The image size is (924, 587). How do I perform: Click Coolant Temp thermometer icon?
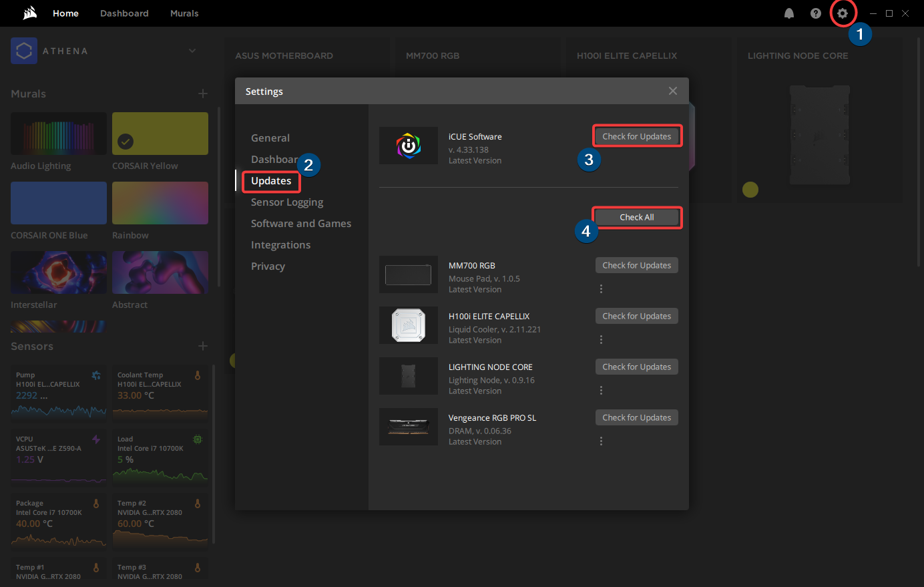click(x=198, y=375)
